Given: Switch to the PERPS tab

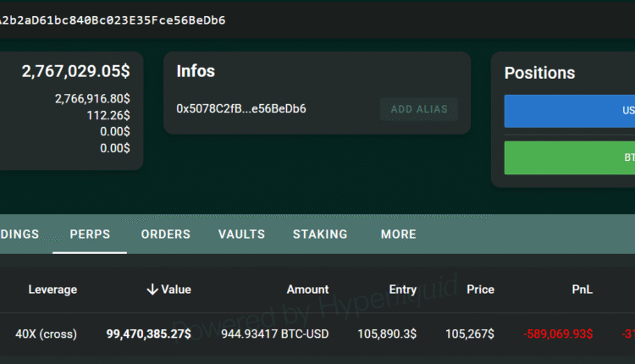Looking at the screenshot, I should pyautogui.click(x=90, y=234).
